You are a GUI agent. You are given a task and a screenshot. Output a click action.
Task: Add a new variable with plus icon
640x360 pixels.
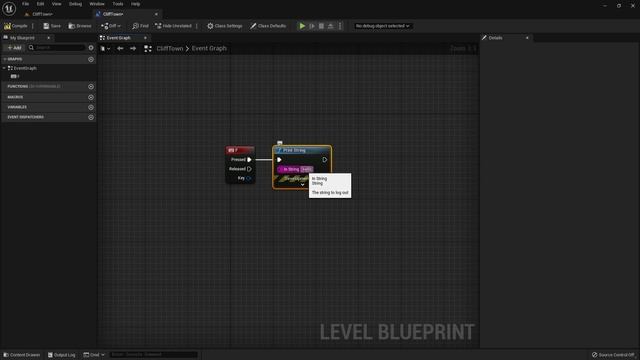91,107
